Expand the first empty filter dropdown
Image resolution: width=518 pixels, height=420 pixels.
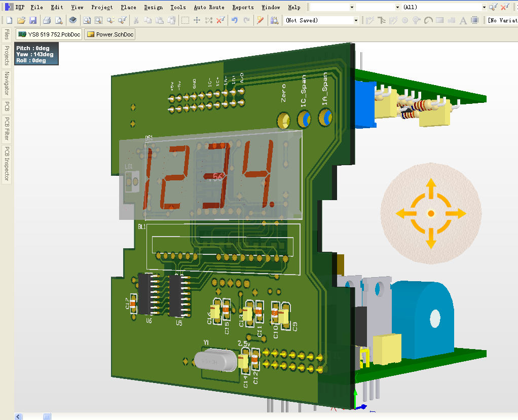(352, 7)
